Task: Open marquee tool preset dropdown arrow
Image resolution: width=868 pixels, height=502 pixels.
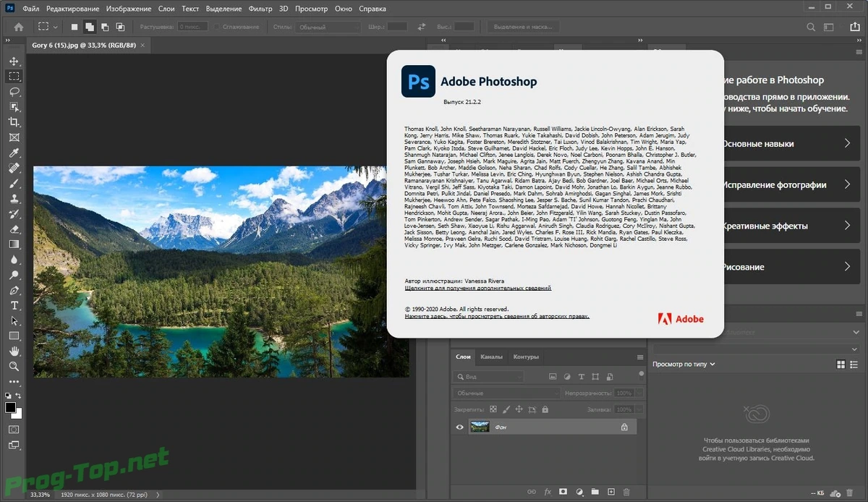Action: [x=56, y=27]
